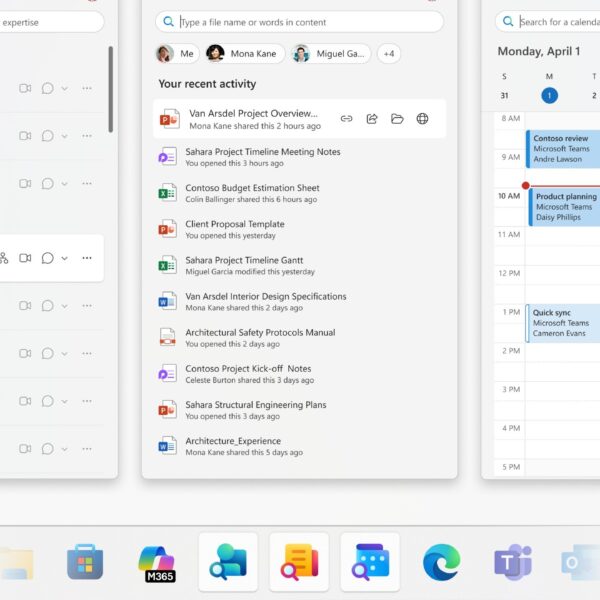Click Excel icon beside Sahara Project Timeline Gantt
Screen dimensions: 600x600
click(167, 265)
